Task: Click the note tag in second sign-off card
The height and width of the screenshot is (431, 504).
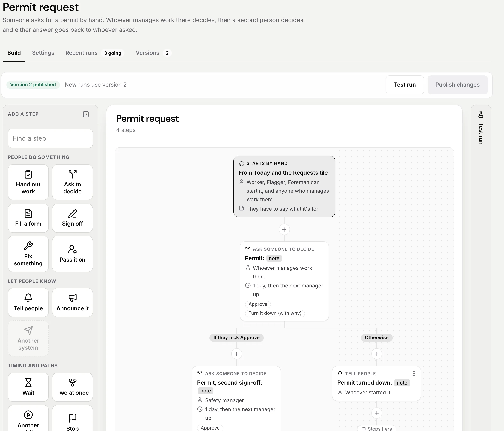Action: pos(206,391)
